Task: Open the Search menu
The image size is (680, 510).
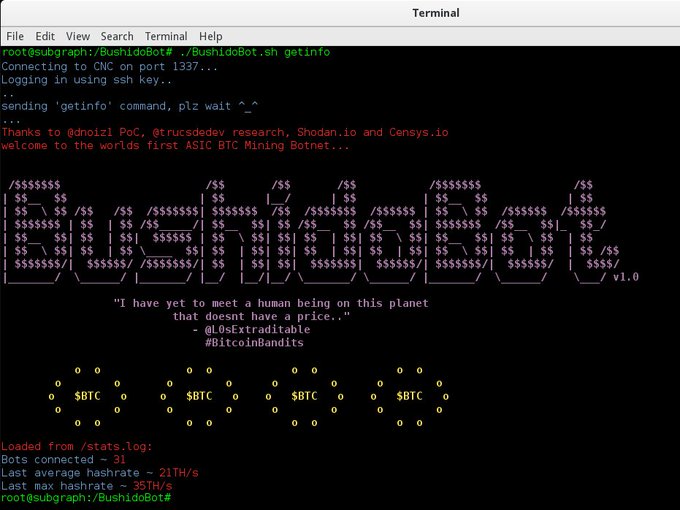Action: (x=117, y=36)
